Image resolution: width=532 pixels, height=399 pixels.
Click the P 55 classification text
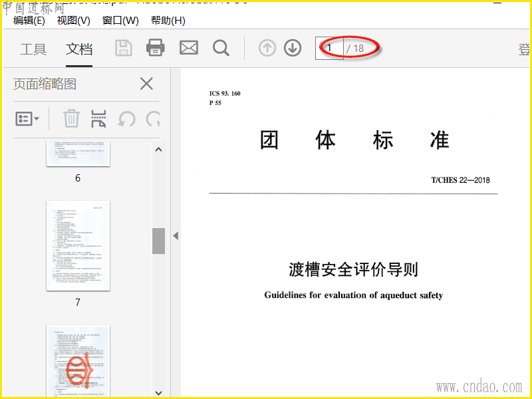click(x=215, y=103)
